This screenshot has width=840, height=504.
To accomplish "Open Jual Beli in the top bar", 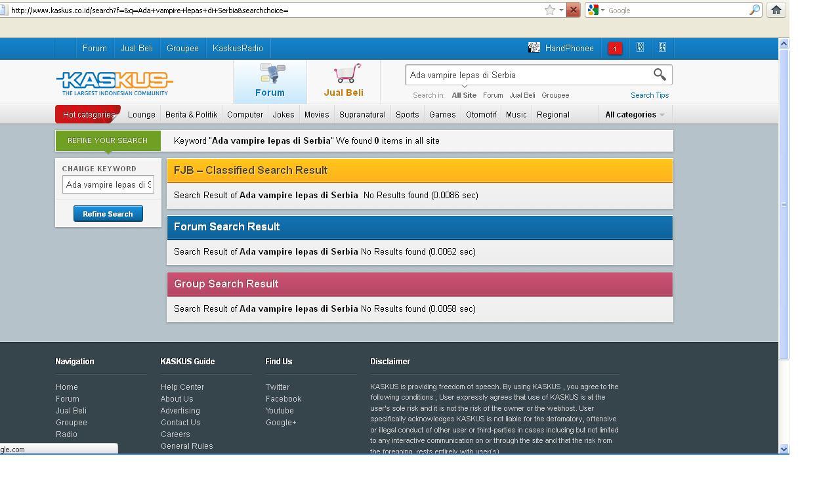I will 136,48.
